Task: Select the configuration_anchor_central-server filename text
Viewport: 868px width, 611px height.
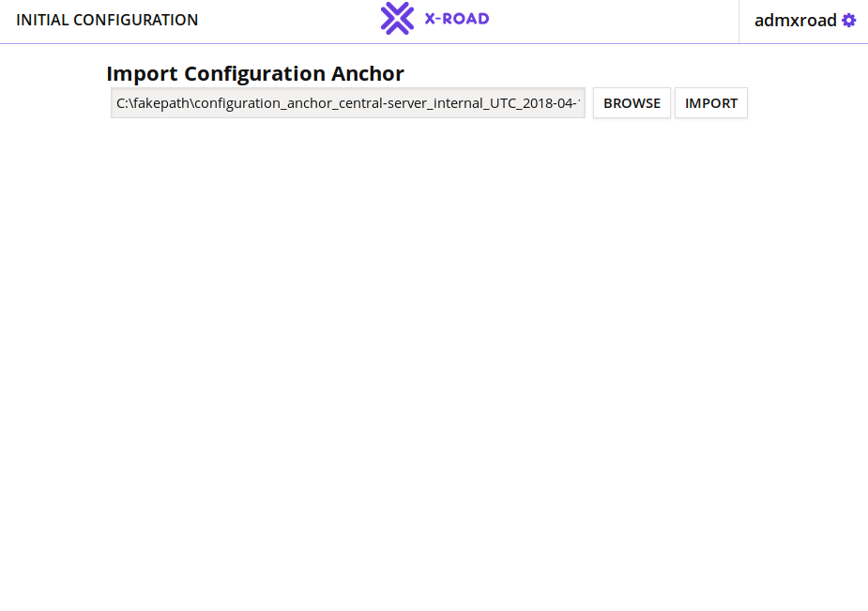Action: pos(375,103)
